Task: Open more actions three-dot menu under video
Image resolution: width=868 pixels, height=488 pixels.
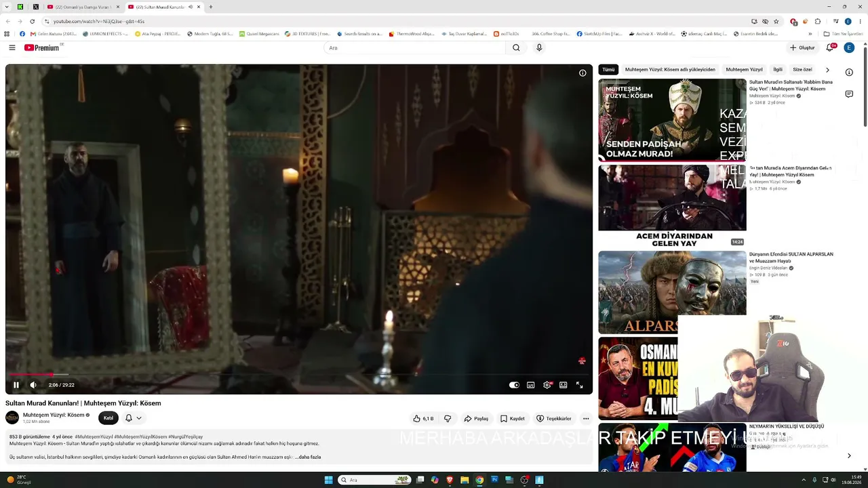Action: (586, 418)
